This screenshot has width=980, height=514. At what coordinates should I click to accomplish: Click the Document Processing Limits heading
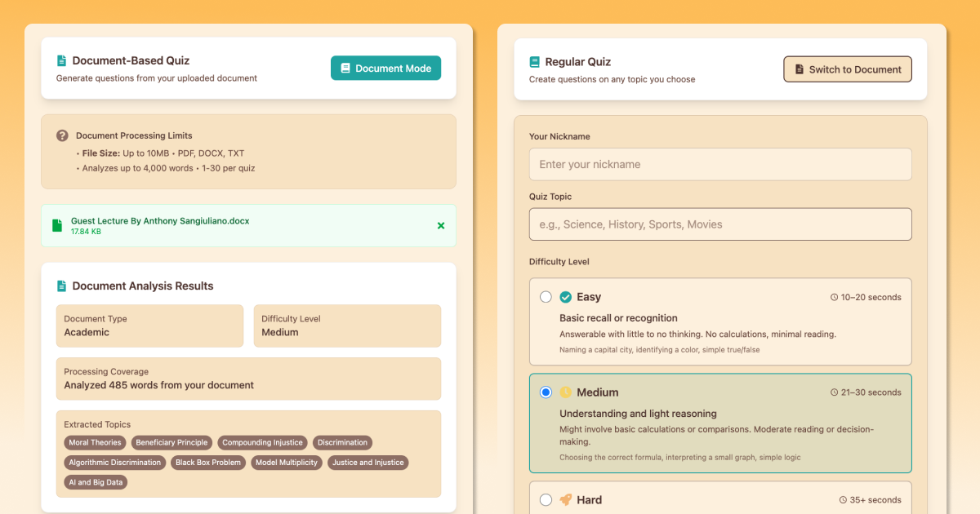(x=134, y=135)
